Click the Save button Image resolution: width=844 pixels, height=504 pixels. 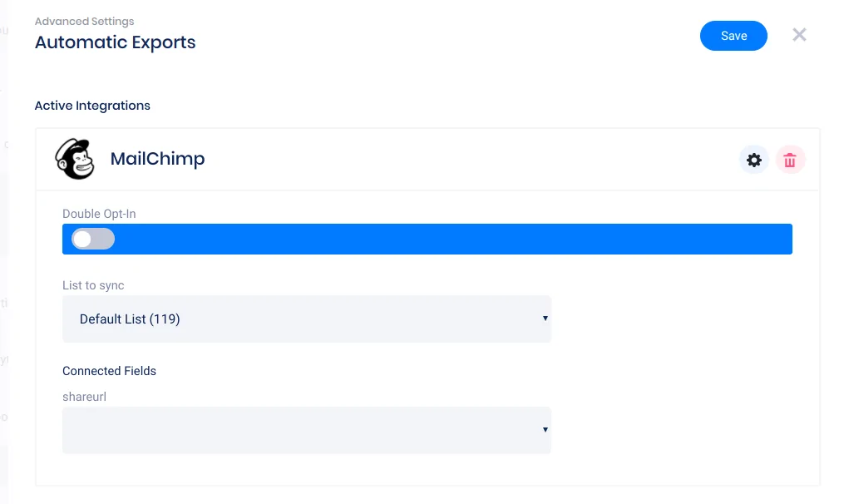(733, 36)
